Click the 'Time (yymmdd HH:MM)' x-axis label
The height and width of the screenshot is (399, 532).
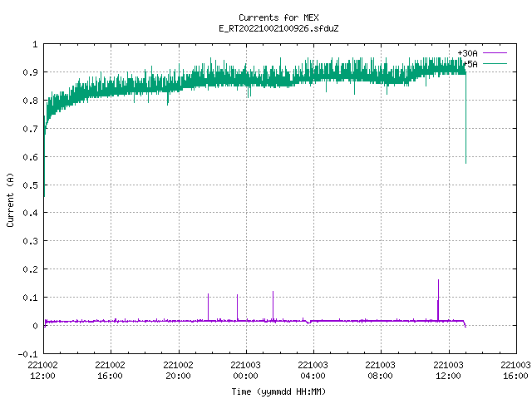tap(278, 392)
